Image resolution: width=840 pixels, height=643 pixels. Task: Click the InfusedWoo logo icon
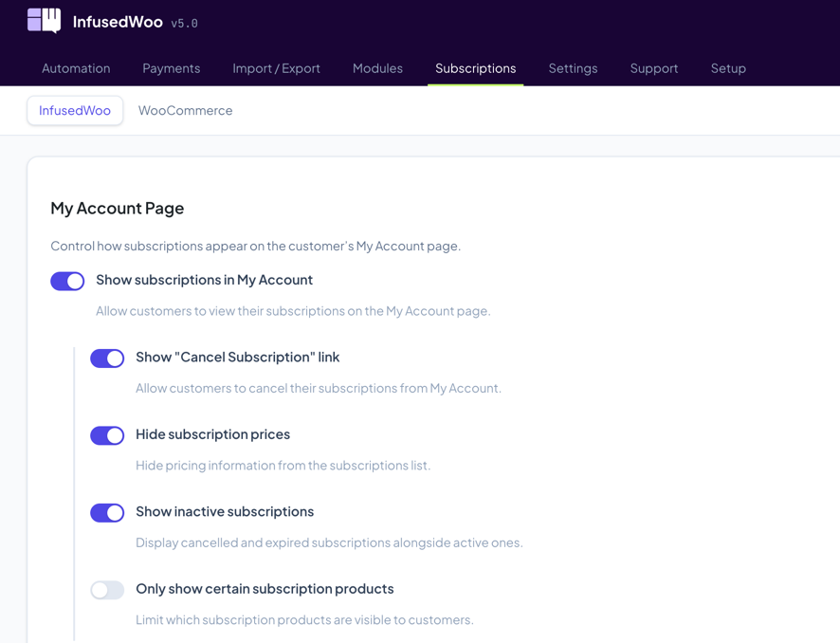pyautogui.click(x=44, y=19)
